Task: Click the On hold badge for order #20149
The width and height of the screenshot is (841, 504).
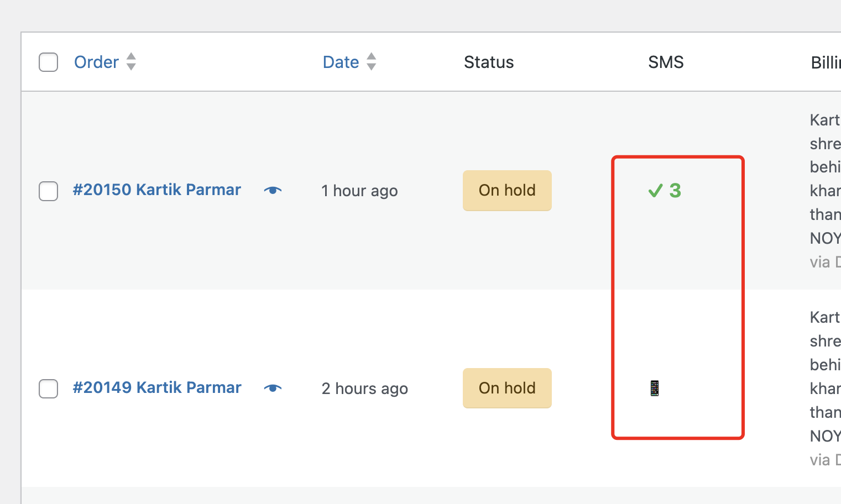Action: pos(507,389)
